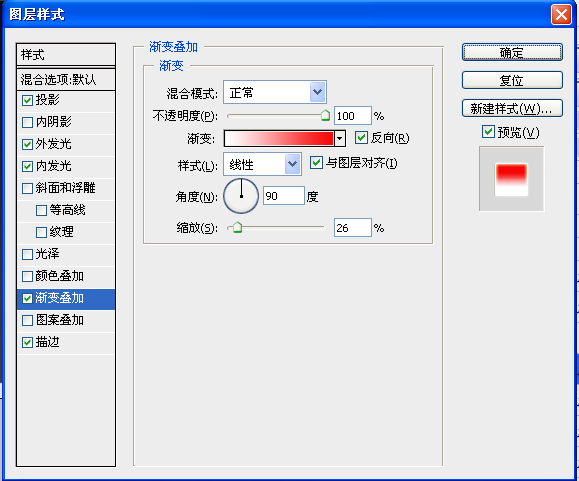
Task: Click the 复位 reset button
Action: click(x=512, y=80)
